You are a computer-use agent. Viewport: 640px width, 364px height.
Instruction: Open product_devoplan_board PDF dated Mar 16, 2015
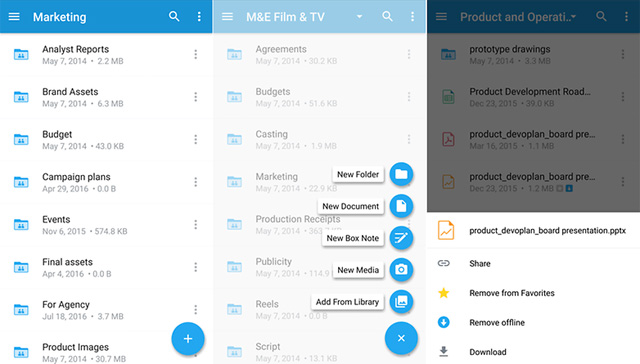tap(533, 140)
